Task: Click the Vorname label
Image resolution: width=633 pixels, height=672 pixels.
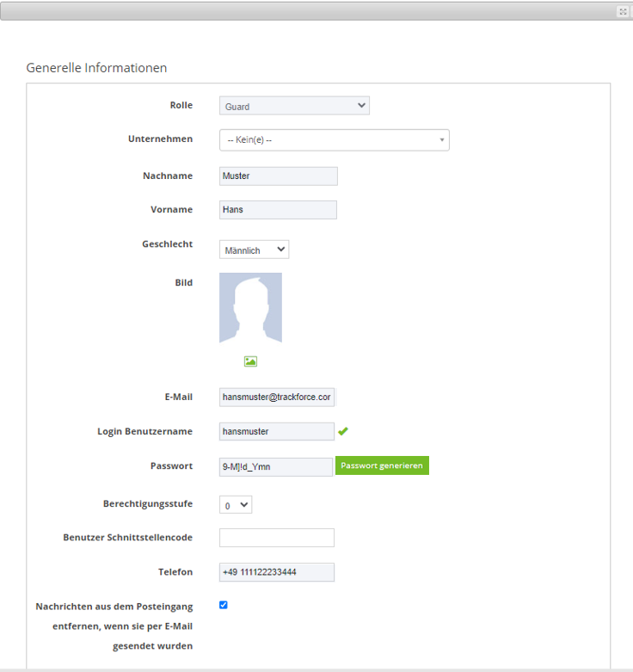Action: point(171,210)
